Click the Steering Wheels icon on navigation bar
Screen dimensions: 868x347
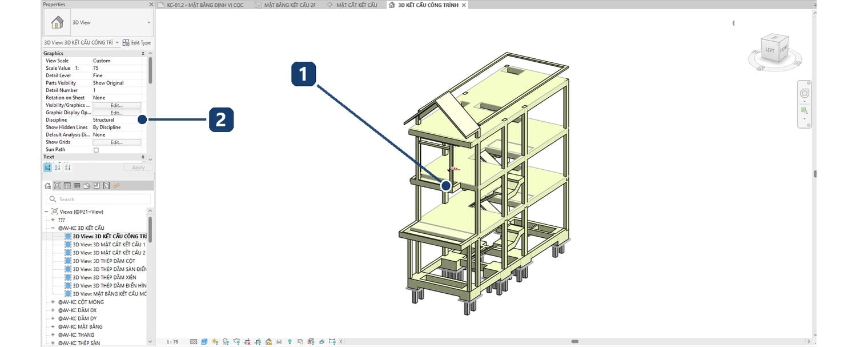[x=804, y=93]
